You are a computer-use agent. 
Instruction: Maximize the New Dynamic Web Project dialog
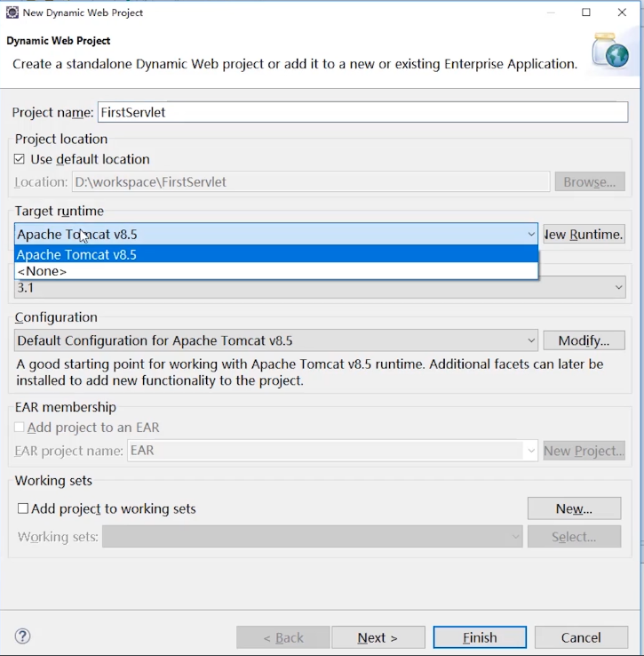click(586, 12)
